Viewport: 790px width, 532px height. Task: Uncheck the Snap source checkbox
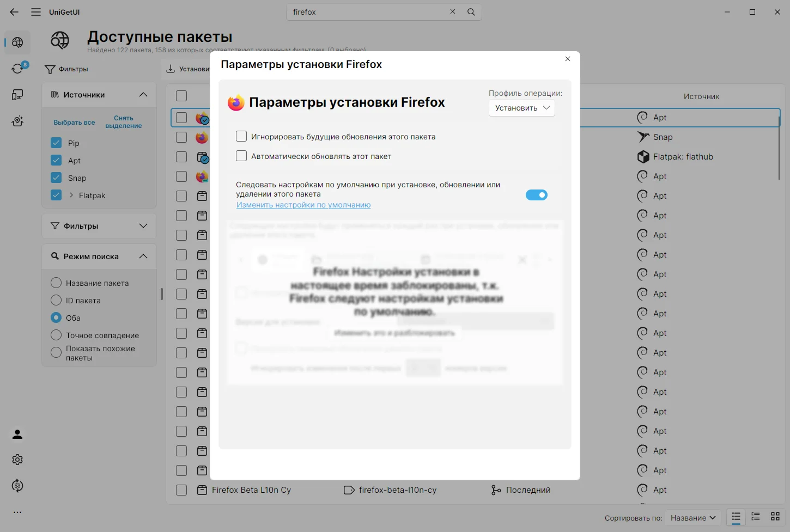tap(56, 178)
